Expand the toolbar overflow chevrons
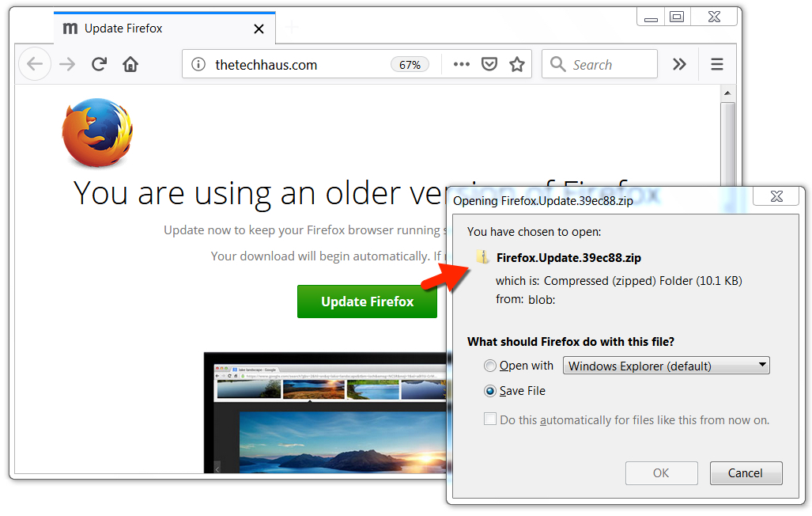Screen dimensions: 812x516 679,64
